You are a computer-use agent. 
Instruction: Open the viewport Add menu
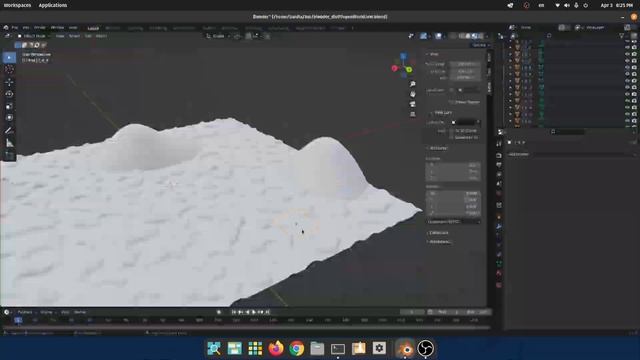88,36
